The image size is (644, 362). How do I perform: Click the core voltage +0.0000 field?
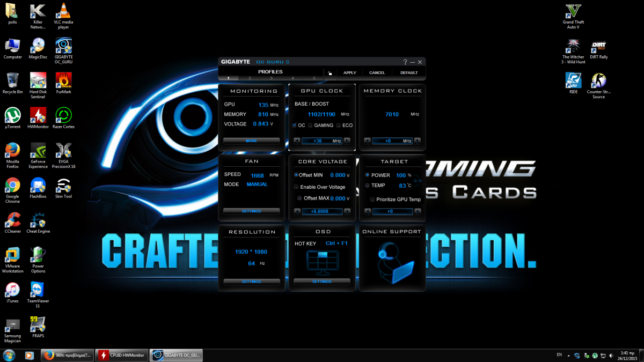(x=322, y=211)
